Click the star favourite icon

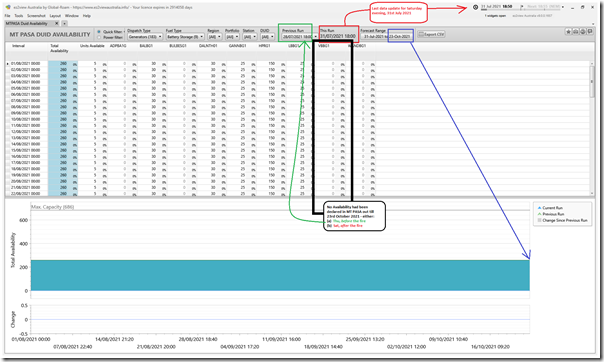(x=568, y=32)
